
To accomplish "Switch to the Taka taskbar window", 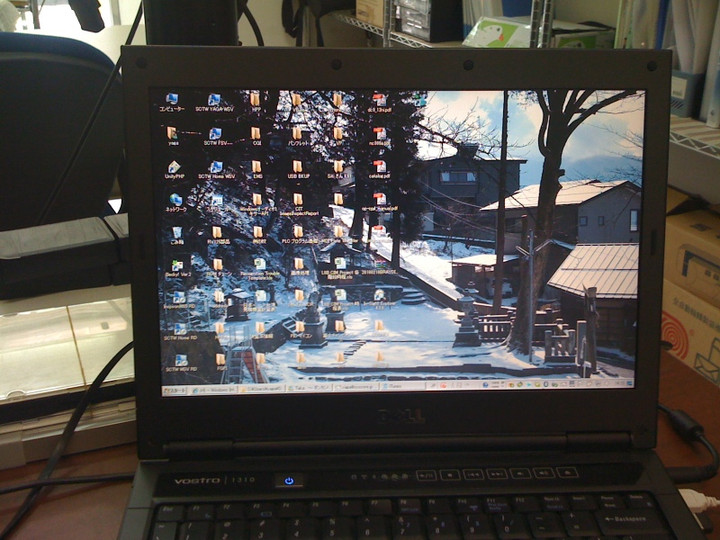I will (x=310, y=388).
